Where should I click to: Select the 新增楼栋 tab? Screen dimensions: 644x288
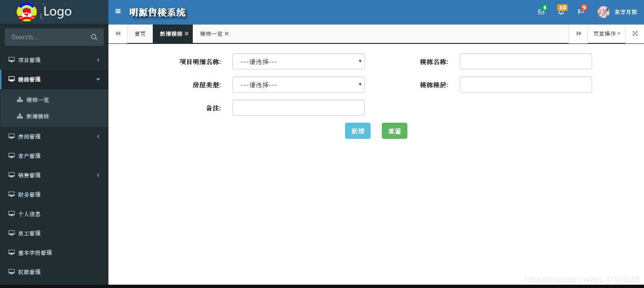tap(171, 34)
